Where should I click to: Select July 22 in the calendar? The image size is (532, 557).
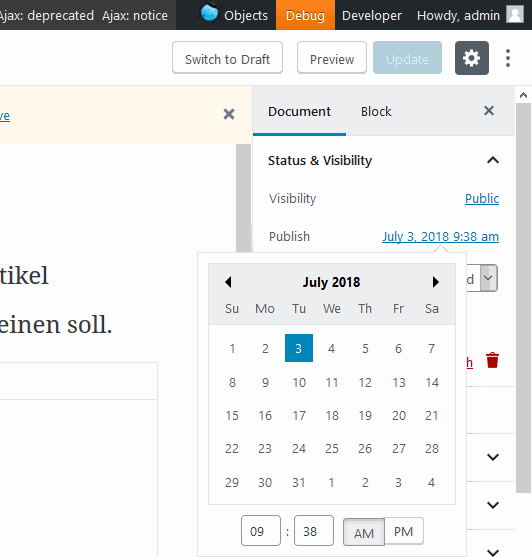(x=232, y=449)
